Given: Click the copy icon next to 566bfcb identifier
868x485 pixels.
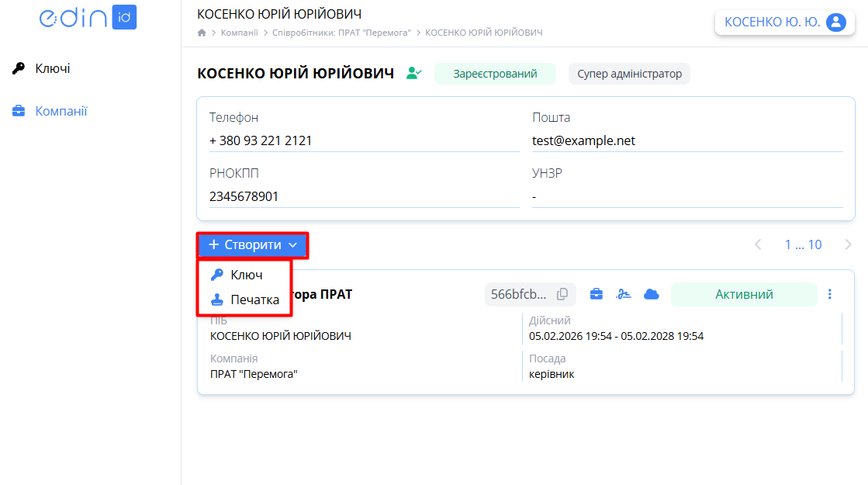Looking at the screenshot, I should point(562,294).
